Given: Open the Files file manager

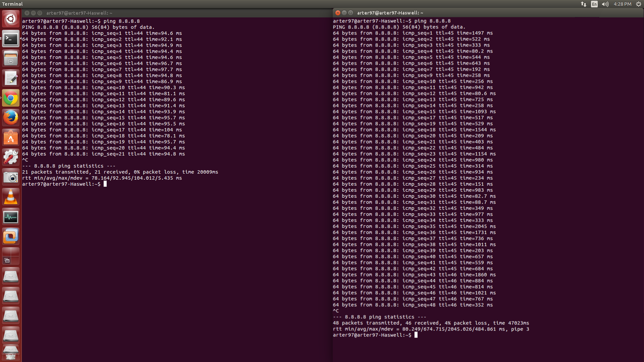Looking at the screenshot, I should point(11,59).
